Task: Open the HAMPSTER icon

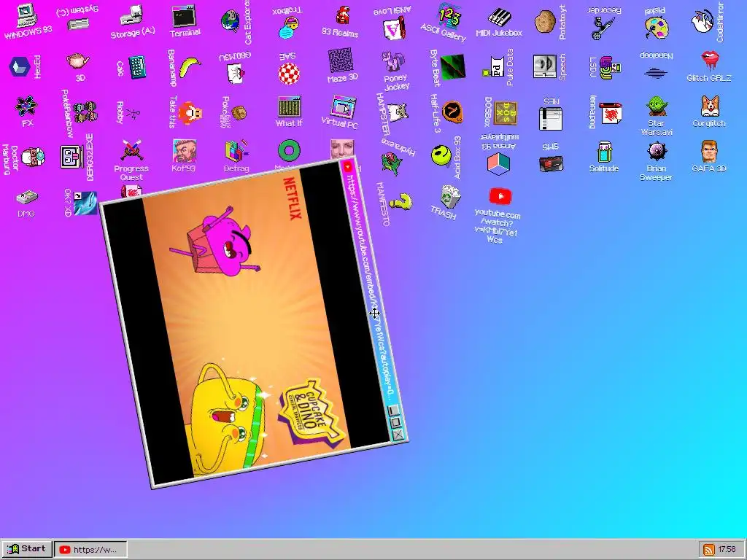Action: [398, 113]
